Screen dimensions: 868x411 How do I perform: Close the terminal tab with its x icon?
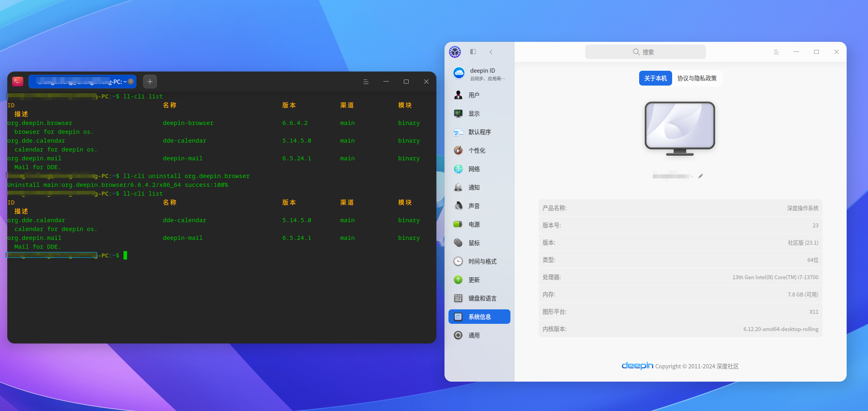pos(131,82)
